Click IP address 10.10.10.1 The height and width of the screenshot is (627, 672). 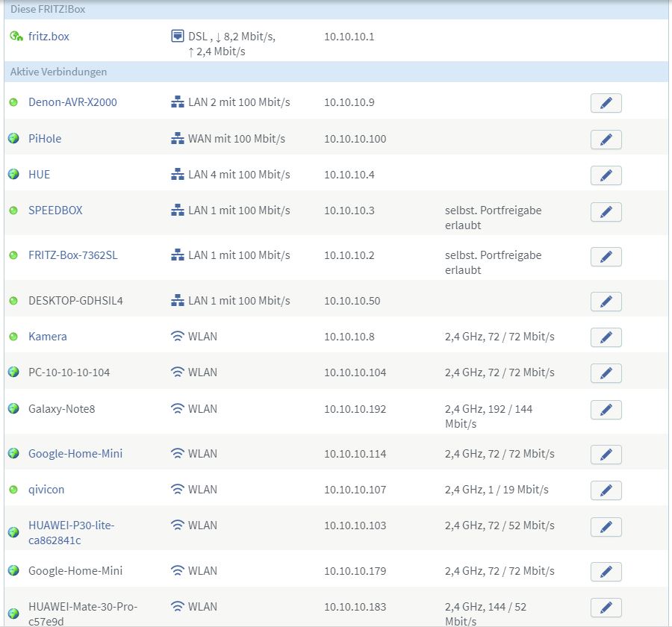tap(349, 37)
